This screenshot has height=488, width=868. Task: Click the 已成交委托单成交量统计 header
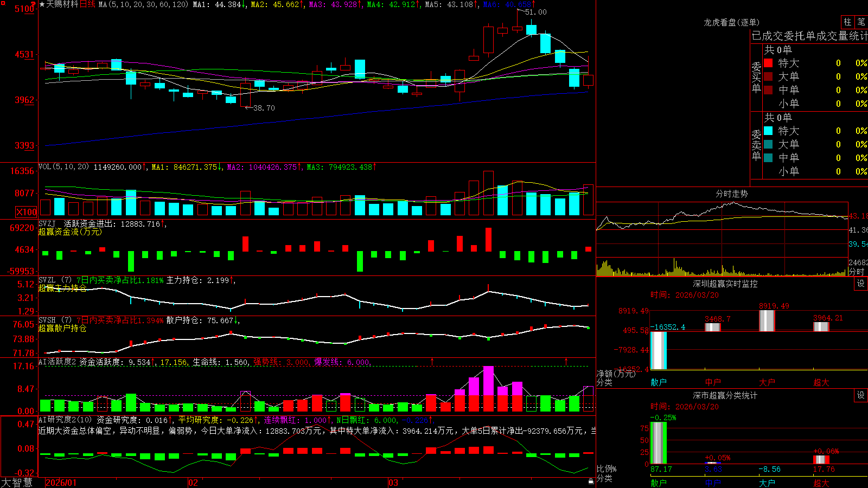809,36
